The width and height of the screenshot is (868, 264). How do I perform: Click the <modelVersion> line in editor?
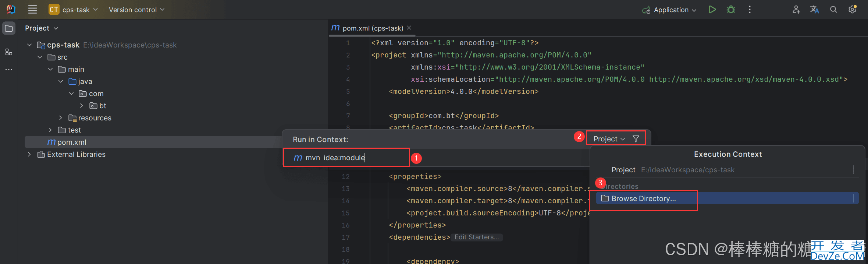[464, 91]
